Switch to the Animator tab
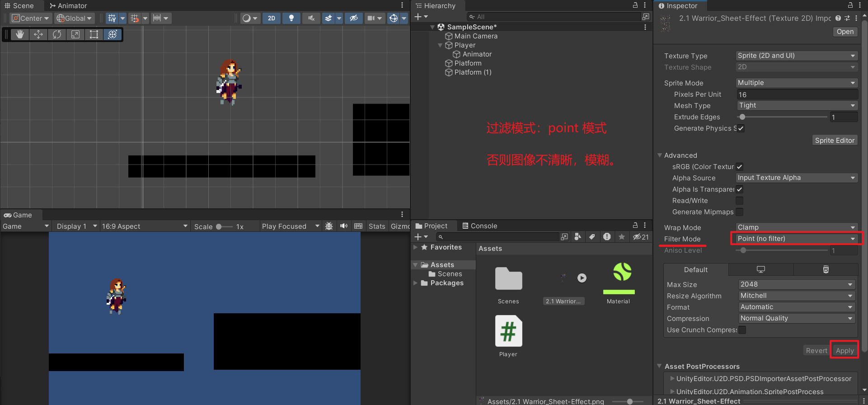 68,5
